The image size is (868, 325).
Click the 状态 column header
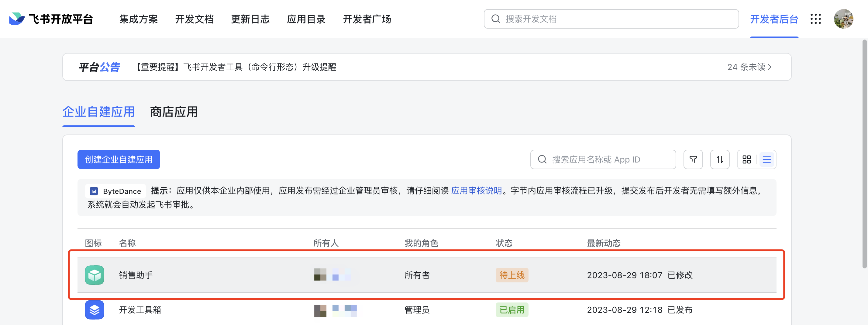coord(504,243)
